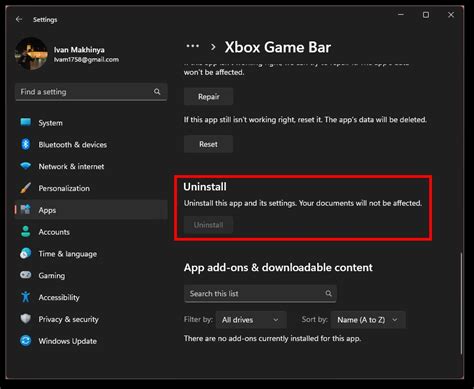Select the Apps icon in sidebar
This screenshot has width=474, height=389.
26,210
